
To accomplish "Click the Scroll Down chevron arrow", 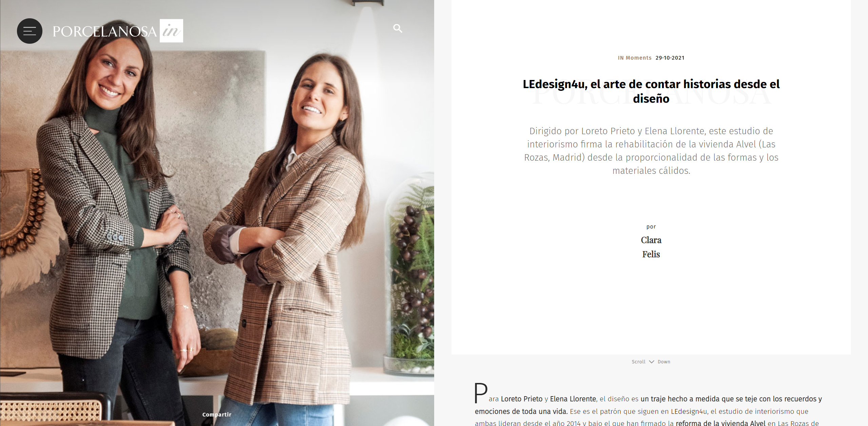I will tap(651, 362).
